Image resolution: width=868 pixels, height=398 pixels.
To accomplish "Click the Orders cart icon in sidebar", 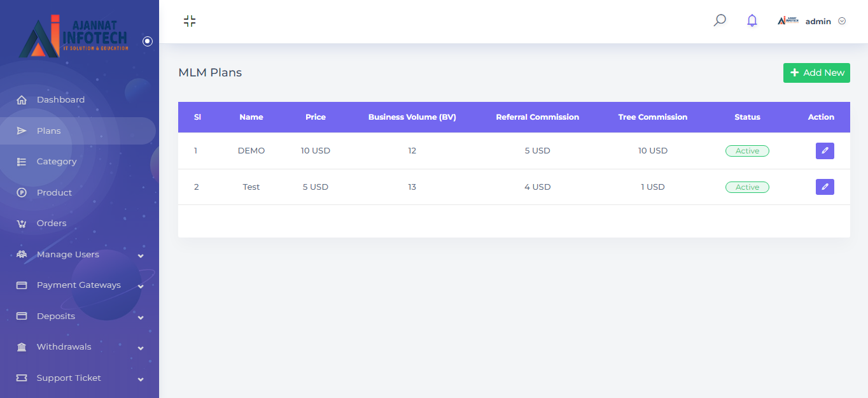I will tap(22, 224).
